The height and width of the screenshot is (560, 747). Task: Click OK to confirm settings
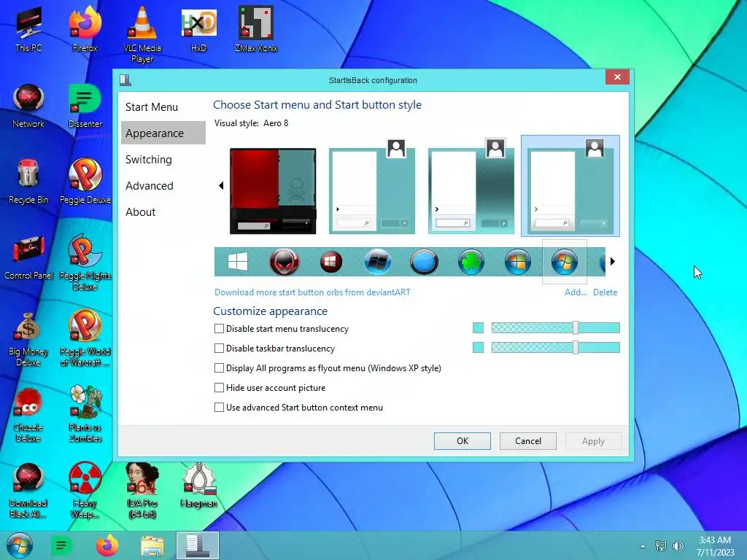pos(462,441)
